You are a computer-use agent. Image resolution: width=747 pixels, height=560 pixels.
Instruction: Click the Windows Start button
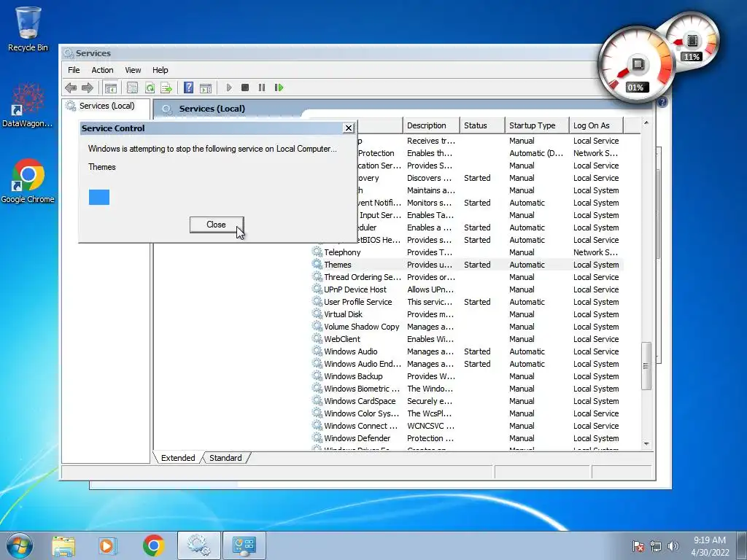[19, 545]
